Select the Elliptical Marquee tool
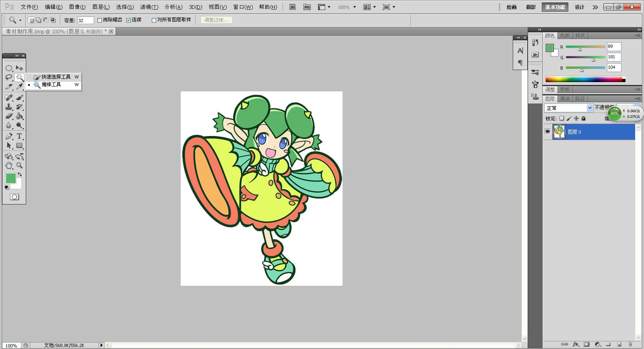The height and width of the screenshot is (349, 644). 8,68
